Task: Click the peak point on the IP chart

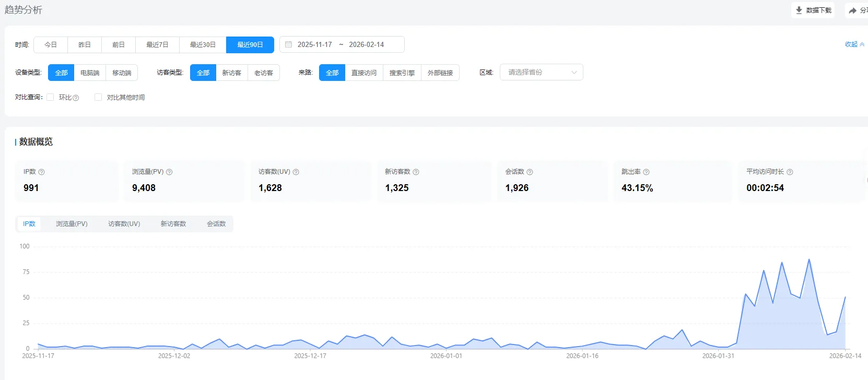Action: (x=810, y=259)
